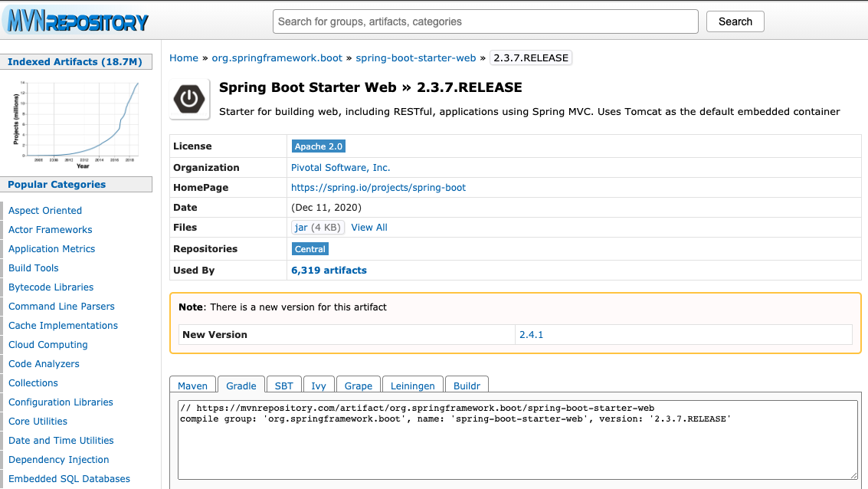Screen dimensions: 868x489
Task: Open the Aspect Oriented category
Action: (x=45, y=211)
